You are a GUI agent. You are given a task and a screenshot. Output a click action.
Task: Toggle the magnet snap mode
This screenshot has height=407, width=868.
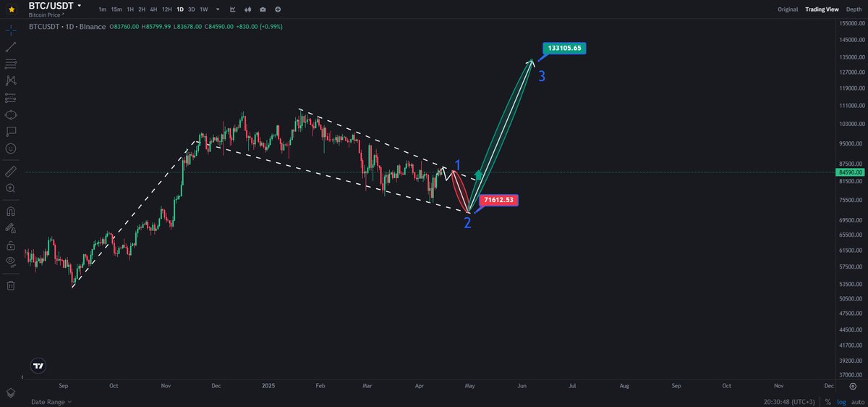[x=11, y=211]
